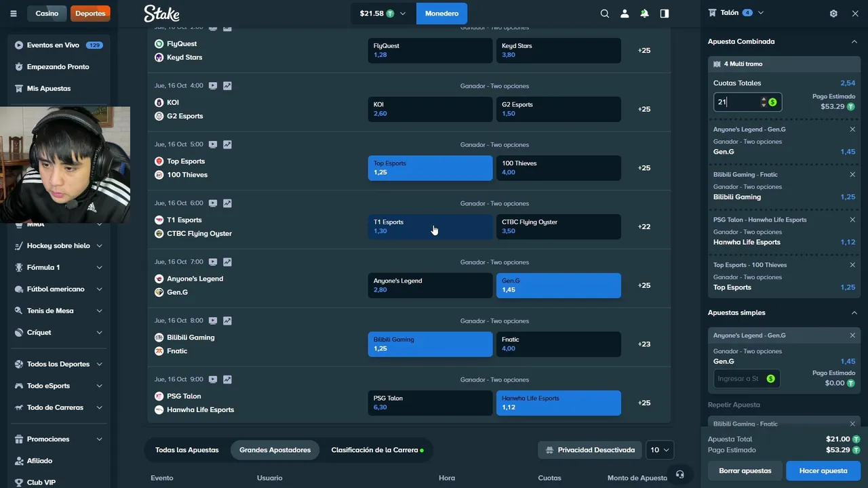The height and width of the screenshot is (488, 868).
Task: Open statistics chart icon for Anyone's Legend match
Action: (x=227, y=262)
